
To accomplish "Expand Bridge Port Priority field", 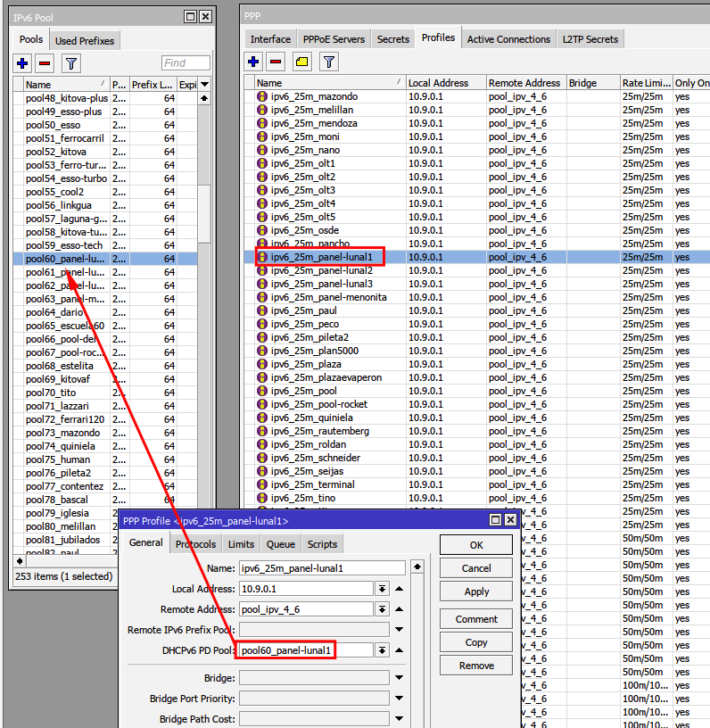I will point(399,699).
